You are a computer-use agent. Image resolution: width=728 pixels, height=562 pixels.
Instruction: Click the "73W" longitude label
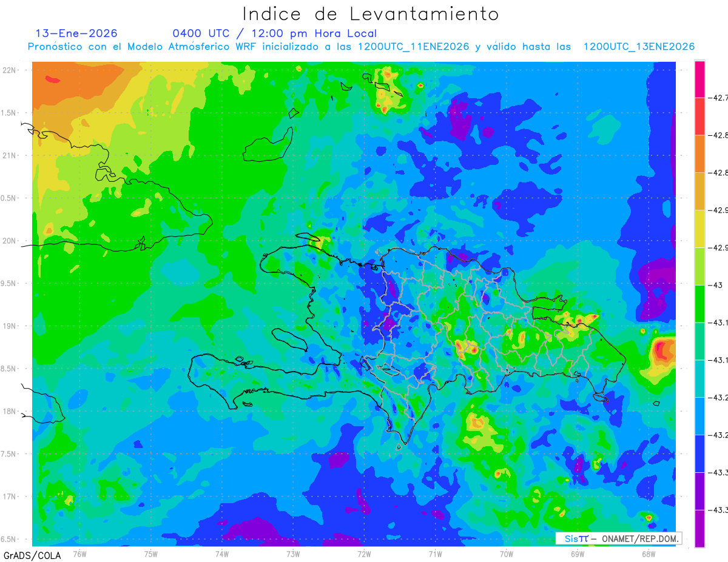293,554
